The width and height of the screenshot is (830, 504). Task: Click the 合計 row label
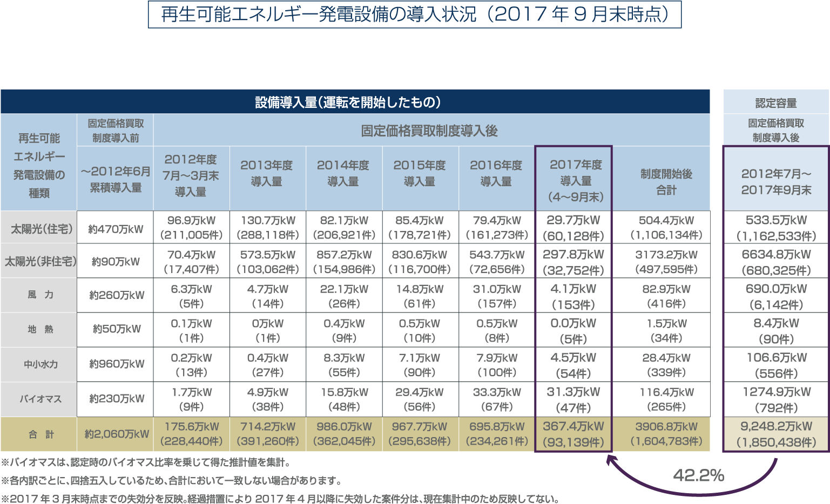(38, 434)
